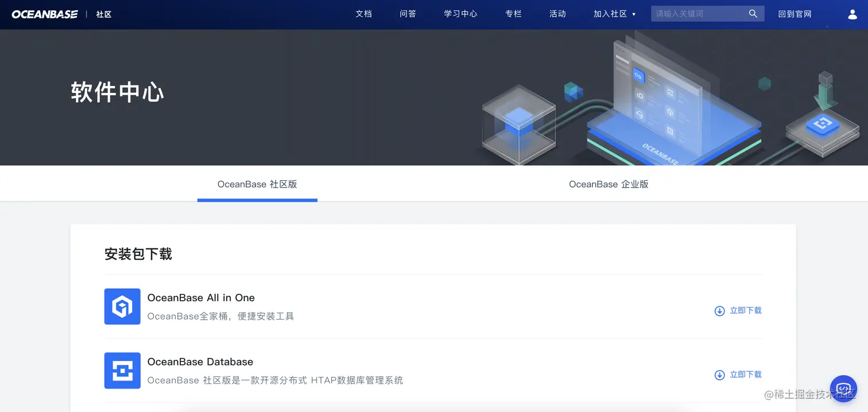This screenshot has height=412, width=868.
Task: Click the 社区 label beside the logo
Action: coord(104,14)
